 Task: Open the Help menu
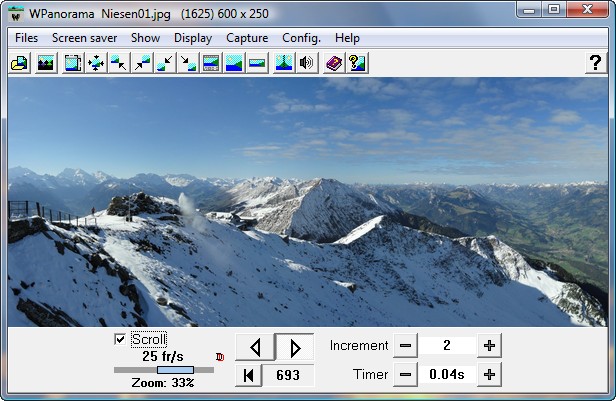coord(347,38)
